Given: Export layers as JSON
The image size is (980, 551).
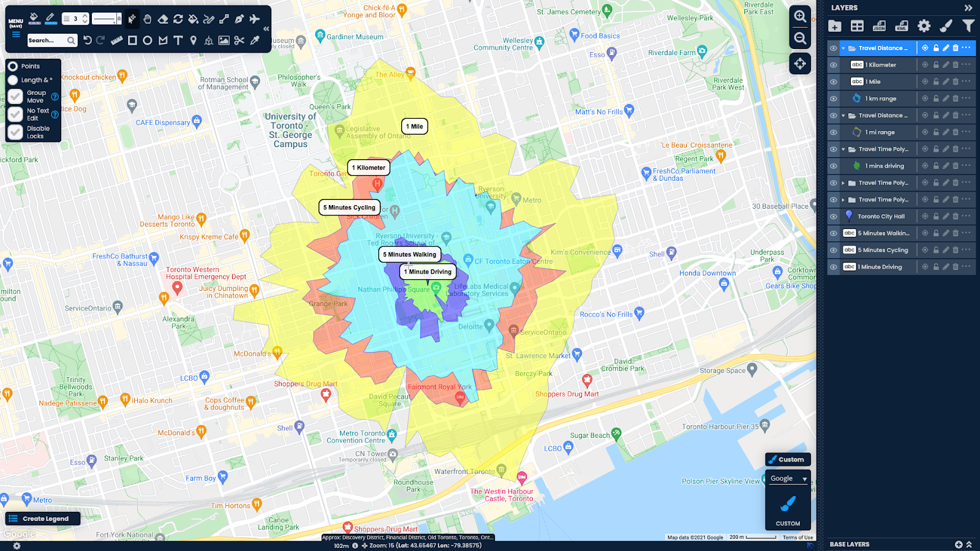Looking at the screenshot, I should (879, 26).
